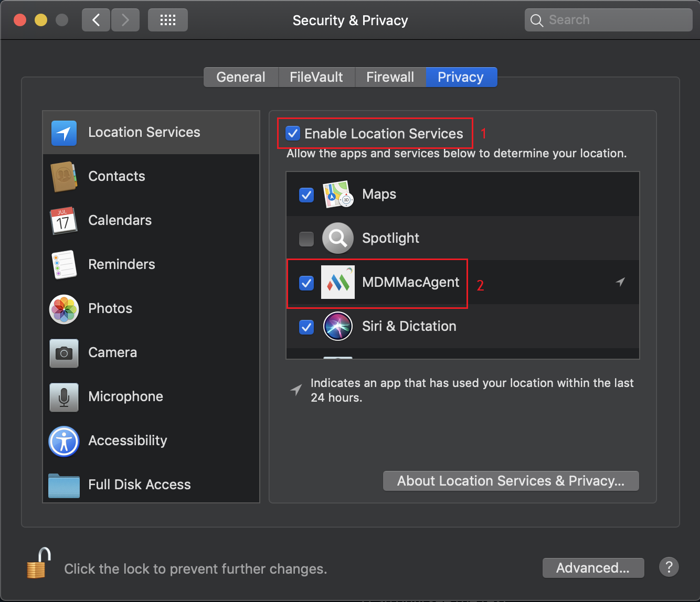Image resolution: width=700 pixels, height=602 pixels.
Task: Click the MDMMacAgent app icon
Action: (337, 282)
